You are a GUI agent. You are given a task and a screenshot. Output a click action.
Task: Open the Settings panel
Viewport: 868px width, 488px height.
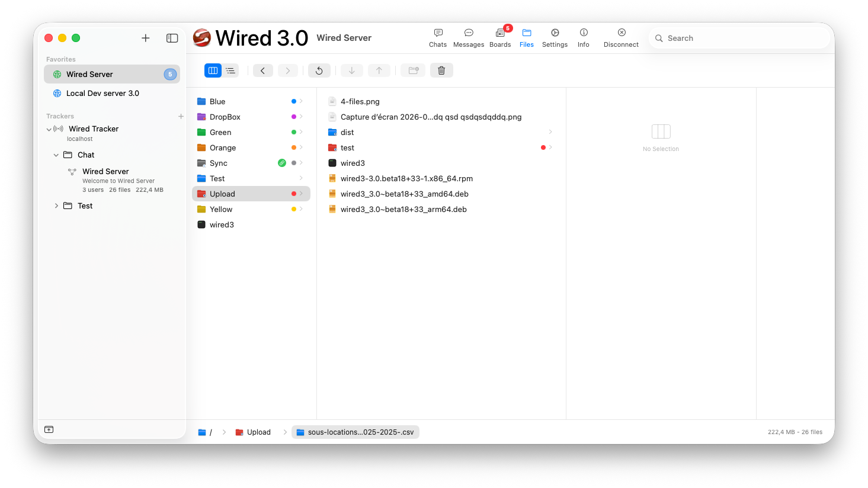click(x=555, y=37)
